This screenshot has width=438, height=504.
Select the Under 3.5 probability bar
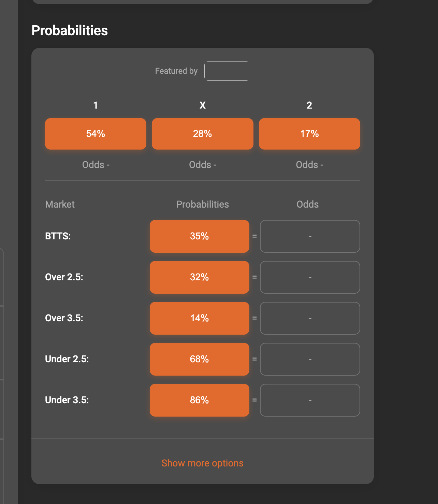(199, 400)
